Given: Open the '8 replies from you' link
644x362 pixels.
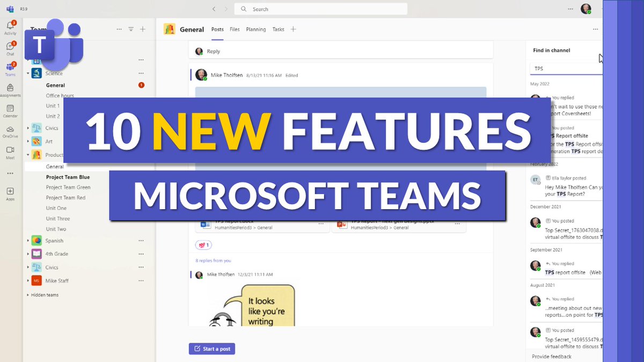Looking at the screenshot, I should [213, 261].
